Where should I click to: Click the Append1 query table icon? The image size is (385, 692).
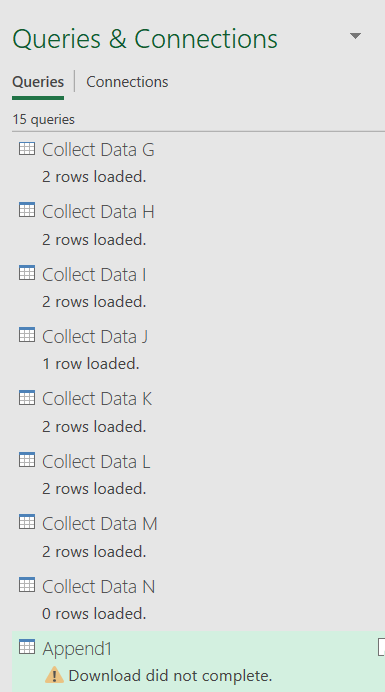(x=26, y=647)
